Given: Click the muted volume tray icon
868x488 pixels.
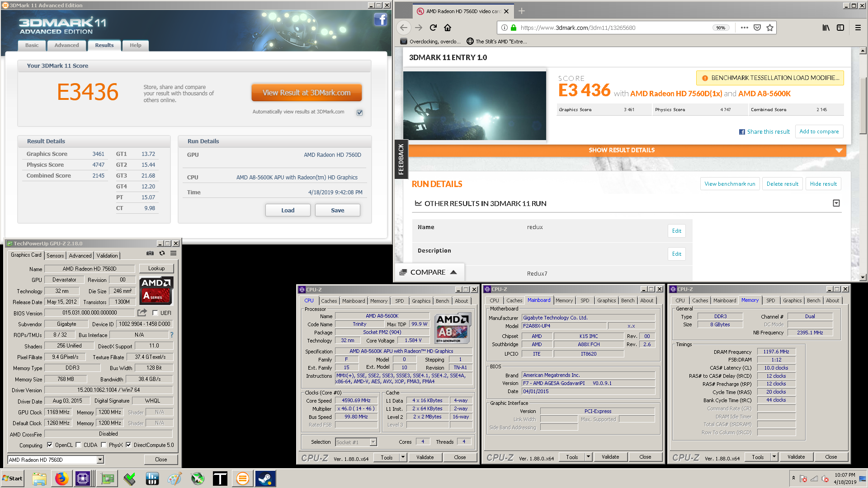Looking at the screenshot, I should (x=825, y=479).
